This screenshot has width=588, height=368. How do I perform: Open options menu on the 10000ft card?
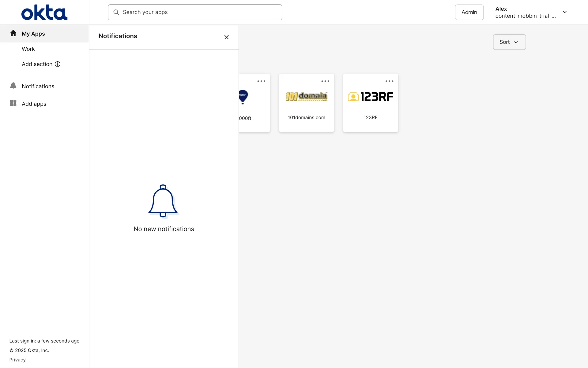(261, 81)
